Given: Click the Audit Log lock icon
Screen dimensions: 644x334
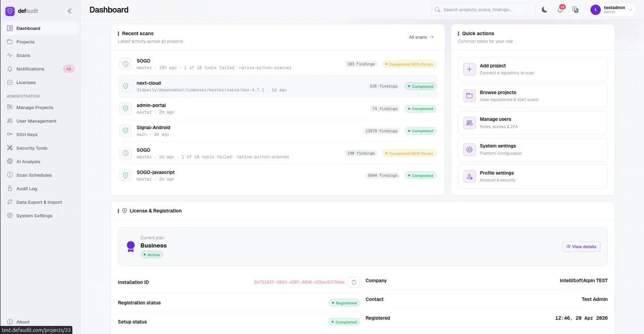Looking at the screenshot, I should pyautogui.click(x=10, y=189).
